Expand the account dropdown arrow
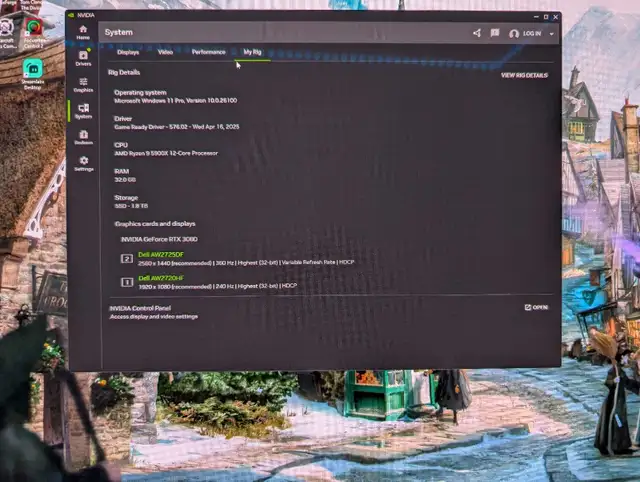The width and height of the screenshot is (640, 482). (x=551, y=34)
